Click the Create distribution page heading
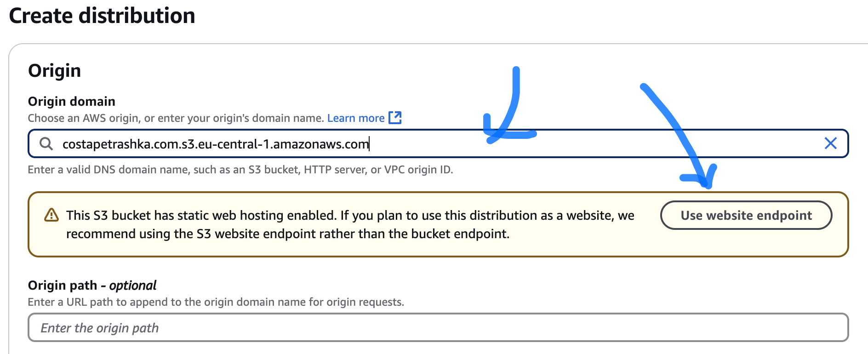Image resolution: width=868 pixels, height=354 pixels. 102,16
